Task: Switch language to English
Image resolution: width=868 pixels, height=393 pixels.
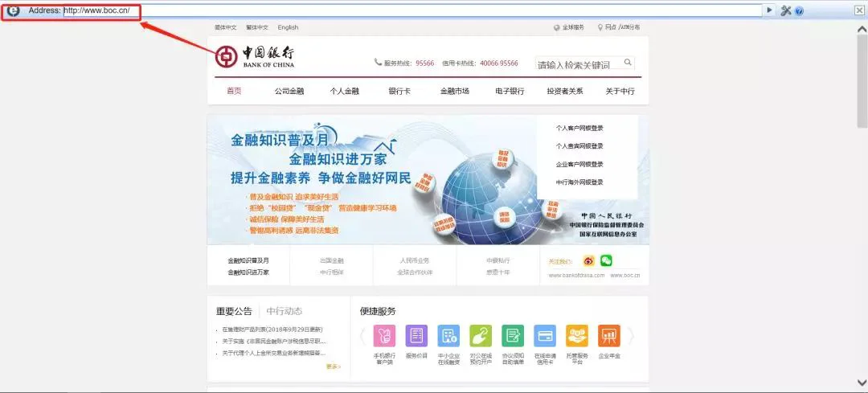Action: (x=288, y=27)
